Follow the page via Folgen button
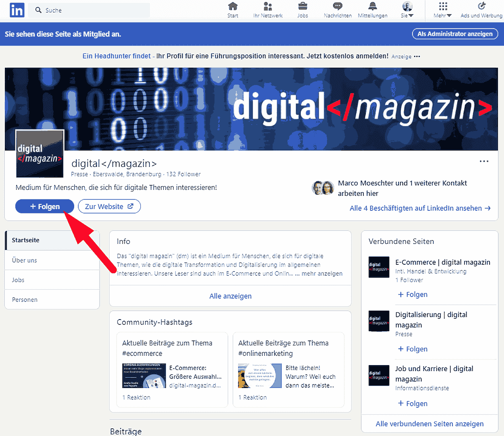This screenshot has height=436, width=504. coord(44,206)
